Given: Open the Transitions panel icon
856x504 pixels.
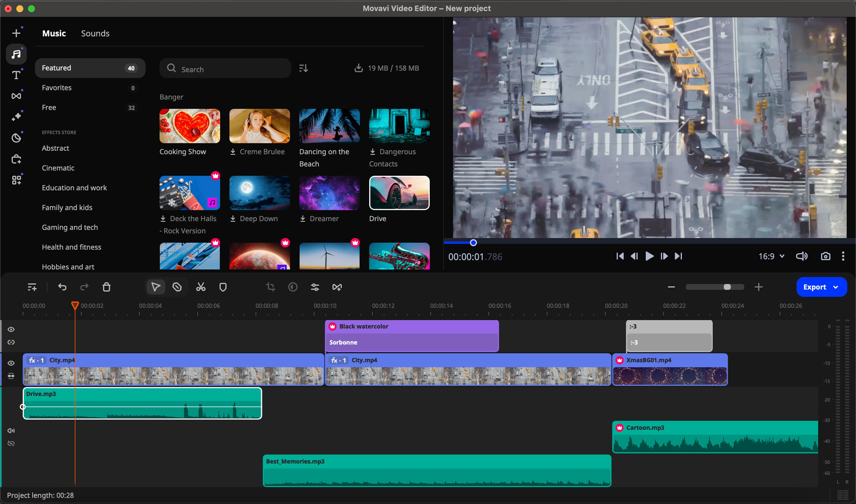Looking at the screenshot, I should point(16,96).
